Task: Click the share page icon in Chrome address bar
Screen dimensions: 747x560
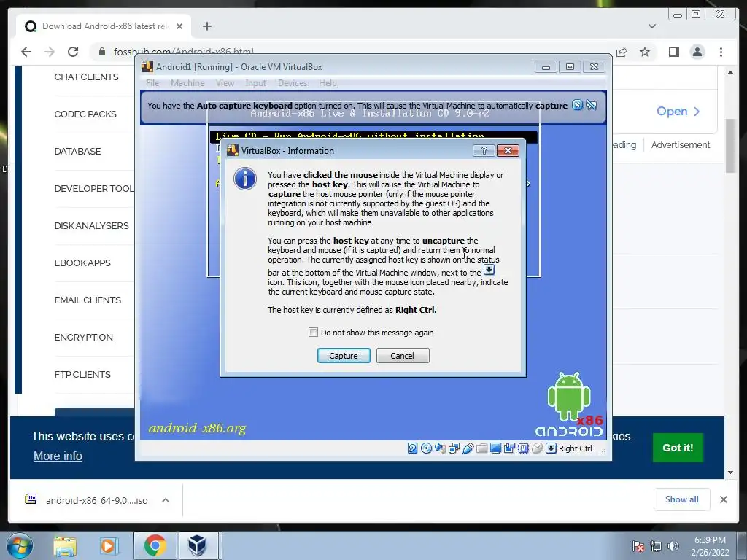Action: [x=622, y=52]
